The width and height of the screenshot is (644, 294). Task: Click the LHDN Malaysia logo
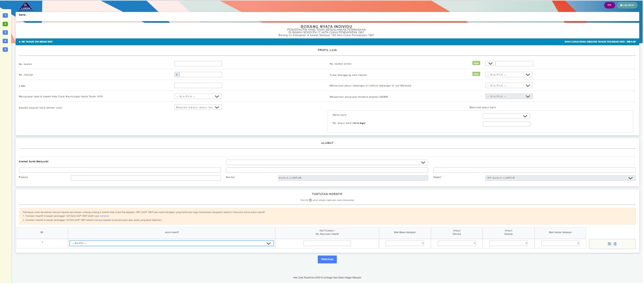tap(26, 6)
